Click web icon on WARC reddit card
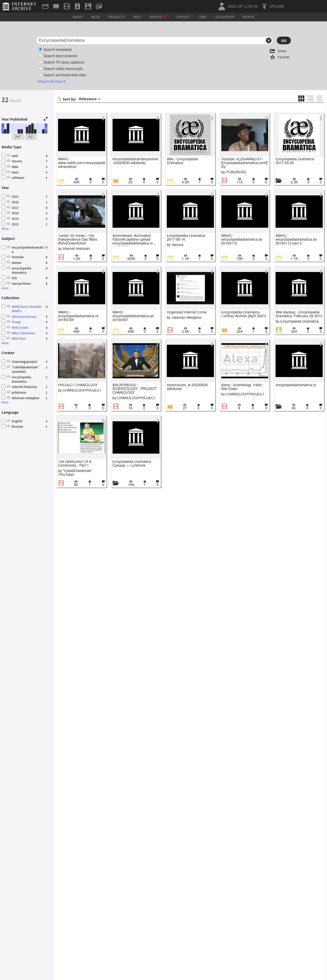327x980 pixels. click(61, 181)
